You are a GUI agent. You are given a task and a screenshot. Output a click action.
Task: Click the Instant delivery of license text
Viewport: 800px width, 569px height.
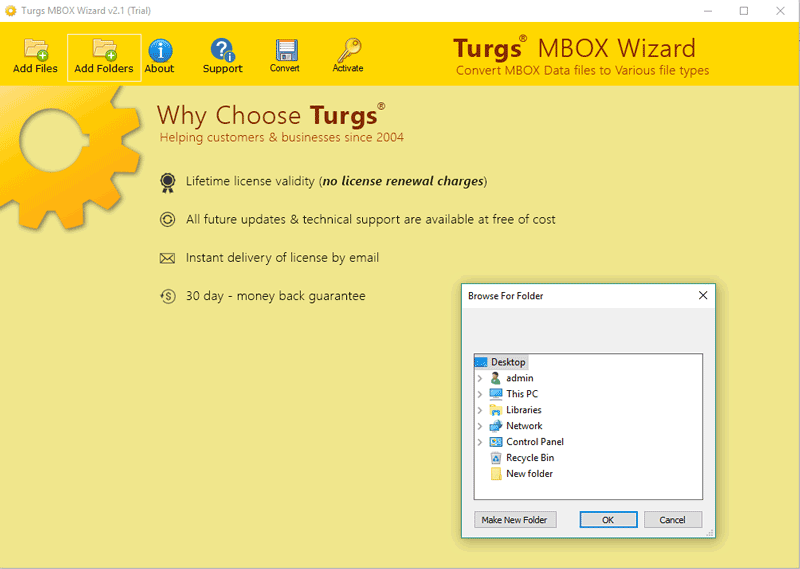click(x=282, y=258)
